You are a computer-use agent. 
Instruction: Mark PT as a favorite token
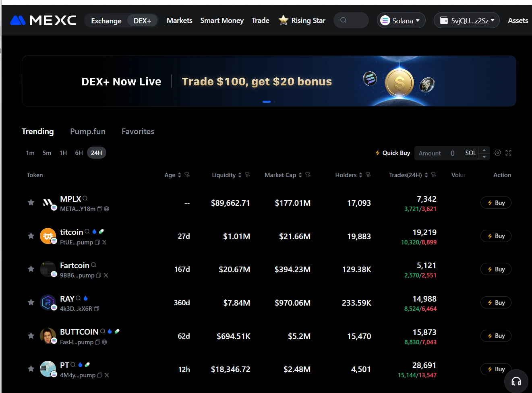click(31, 368)
